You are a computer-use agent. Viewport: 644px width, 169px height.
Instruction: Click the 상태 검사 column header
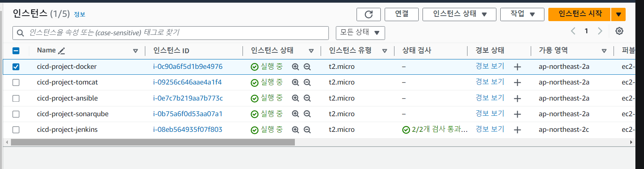tap(417, 50)
